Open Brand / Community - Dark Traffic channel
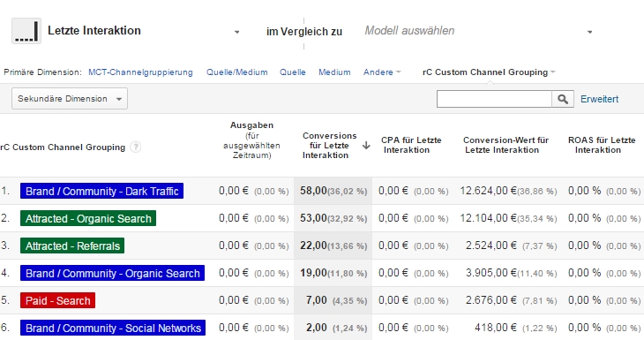This screenshot has width=644, height=340. [101, 191]
